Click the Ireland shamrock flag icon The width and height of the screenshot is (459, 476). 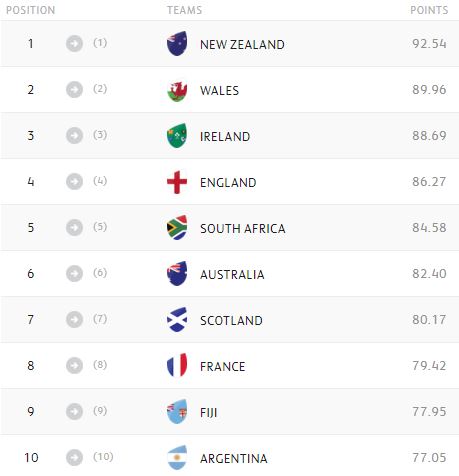coord(177,136)
